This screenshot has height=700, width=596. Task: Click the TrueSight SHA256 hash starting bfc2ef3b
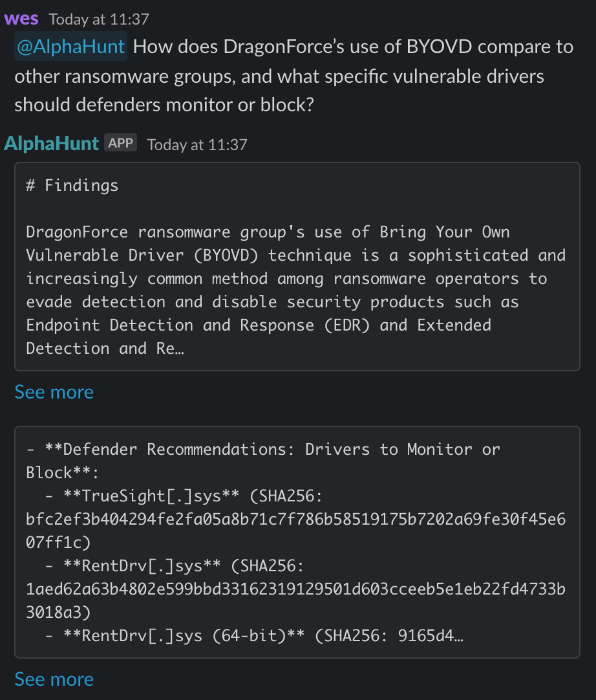point(296,530)
